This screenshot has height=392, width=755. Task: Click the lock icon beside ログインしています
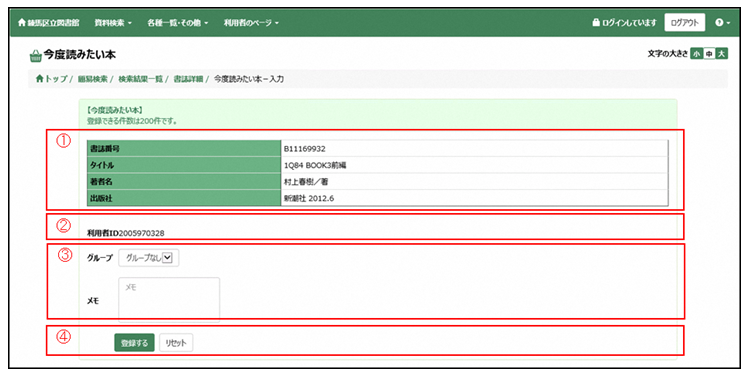[596, 23]
